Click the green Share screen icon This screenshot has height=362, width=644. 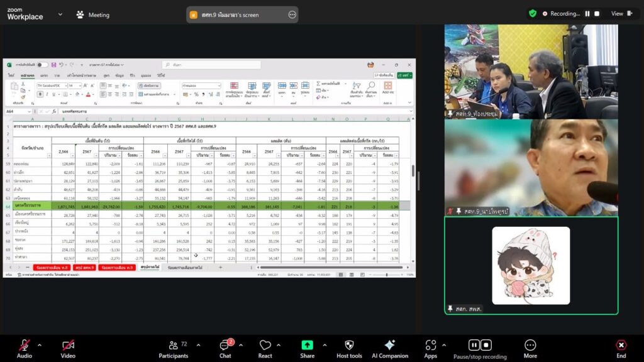tap(307, 347)
